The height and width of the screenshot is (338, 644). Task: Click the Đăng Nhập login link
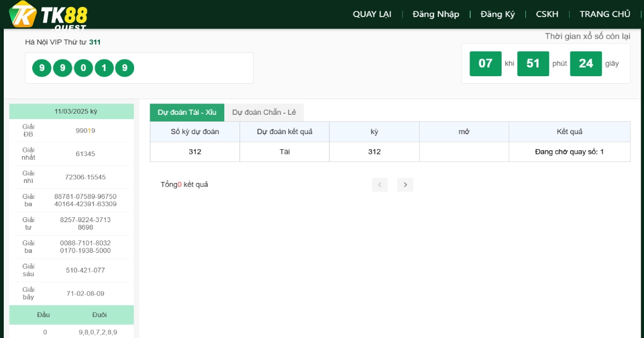pos(436,14)
